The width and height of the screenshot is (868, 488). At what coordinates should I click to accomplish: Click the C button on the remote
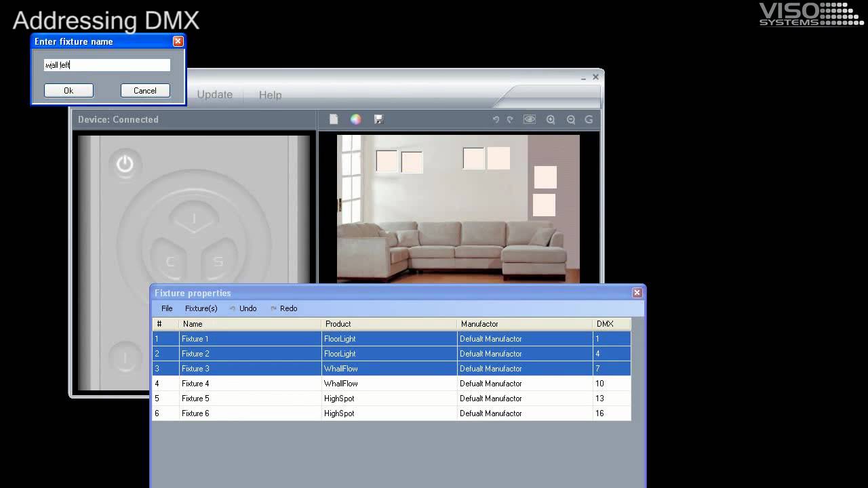click(x=170, y=261)
